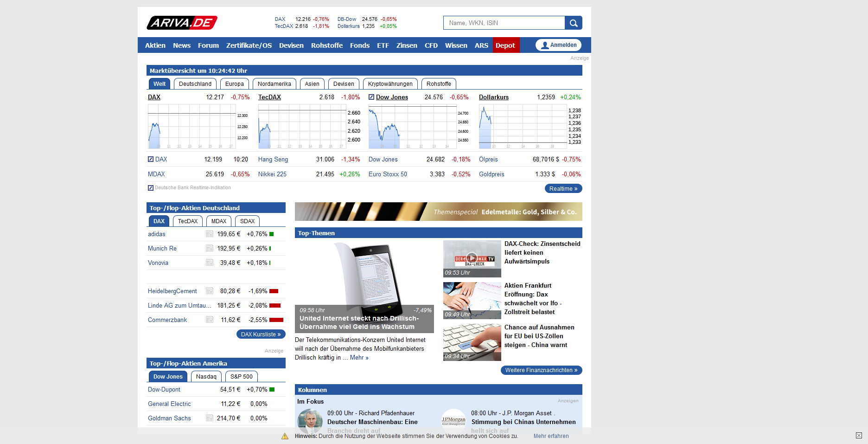Select the Asien market tab

[312, 84]
